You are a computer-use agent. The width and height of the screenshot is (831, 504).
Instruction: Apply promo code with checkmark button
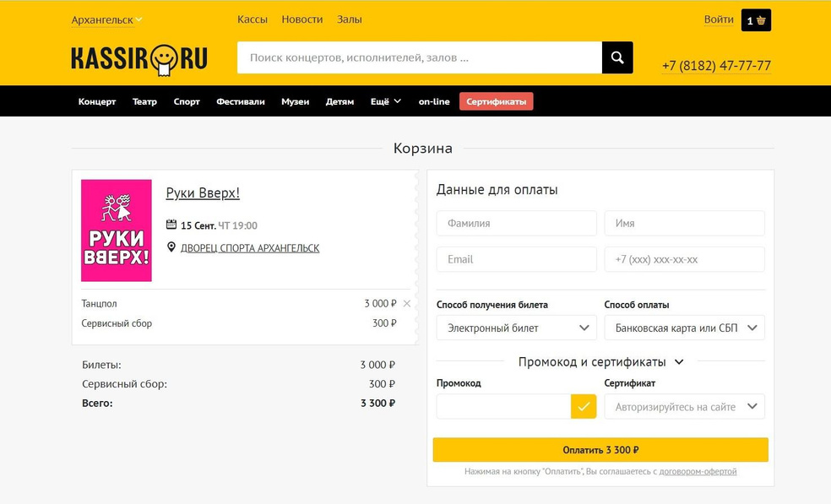(584, 406)
